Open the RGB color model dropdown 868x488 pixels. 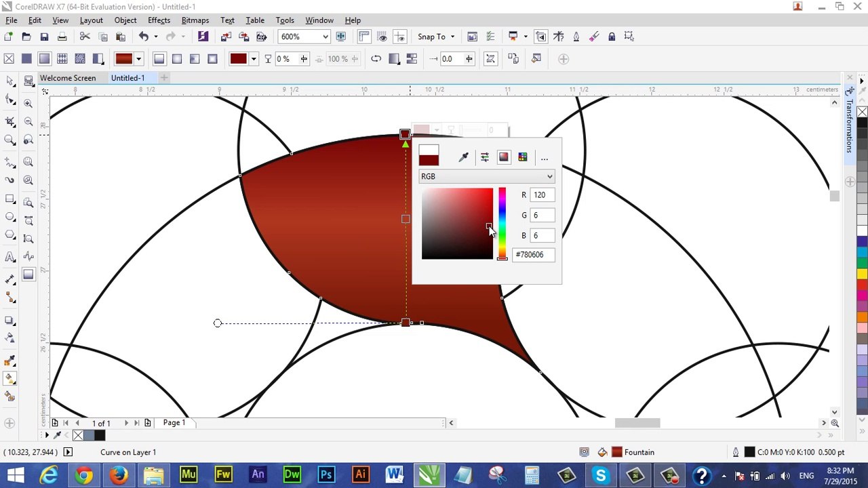pos(486,176)
